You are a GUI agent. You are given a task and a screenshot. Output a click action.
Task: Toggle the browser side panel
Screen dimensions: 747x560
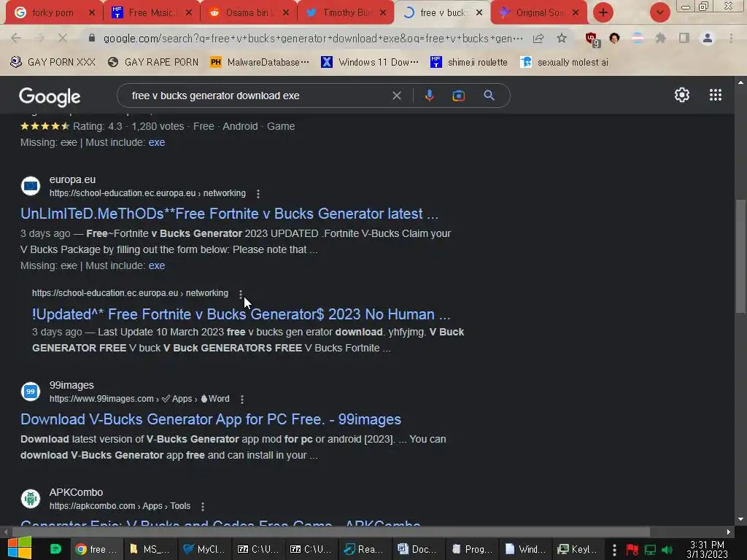tap(684, 38)
